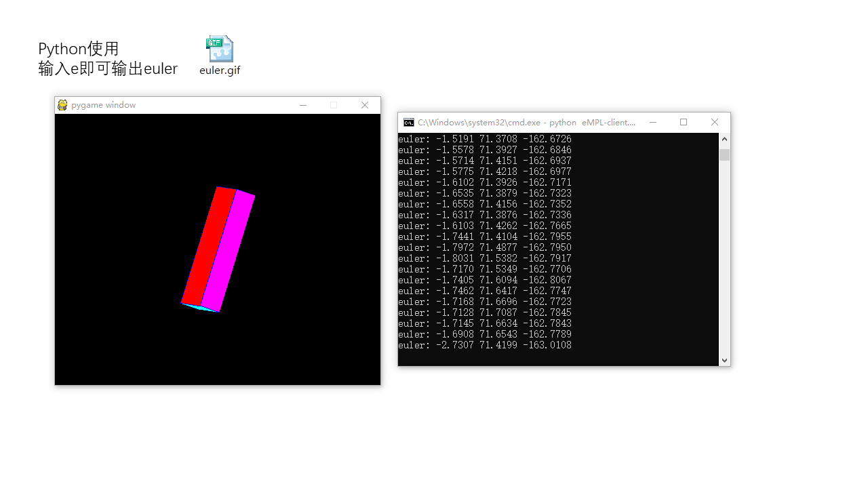Select console line 'euler: -1.6317 71.3876 -162.7336'
This screenshot has height=488, width=868.
tap(485, 215)
